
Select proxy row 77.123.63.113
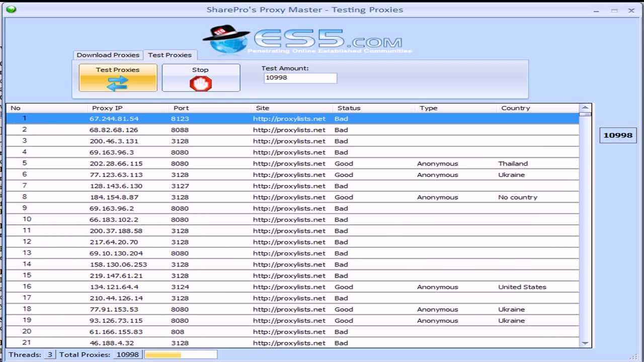[292, 174]
